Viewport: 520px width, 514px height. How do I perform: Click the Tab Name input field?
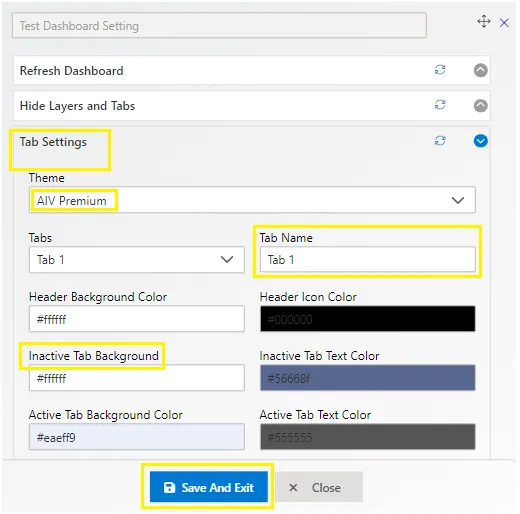(368, 260)
